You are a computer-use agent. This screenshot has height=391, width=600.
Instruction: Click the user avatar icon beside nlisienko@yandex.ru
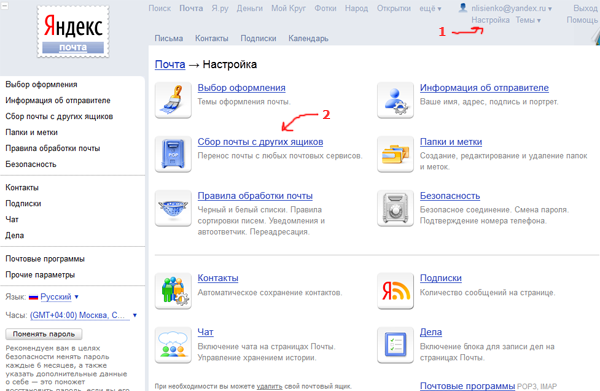[463, 7]
